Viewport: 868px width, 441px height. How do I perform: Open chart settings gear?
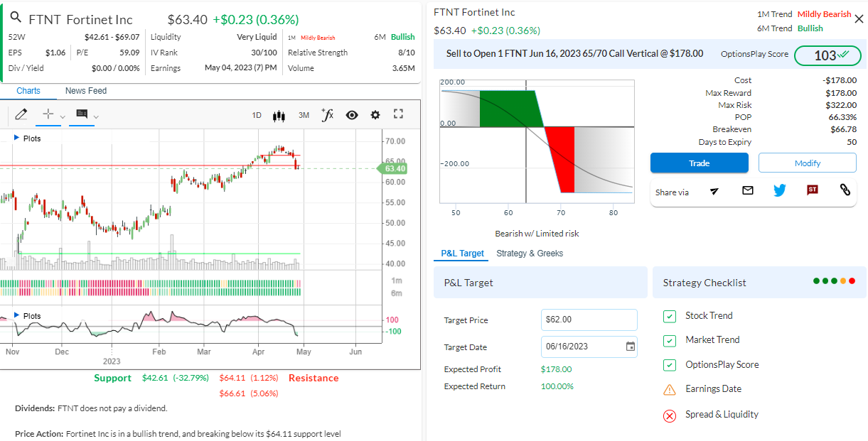pyautogui.click(x=375, y=115)
